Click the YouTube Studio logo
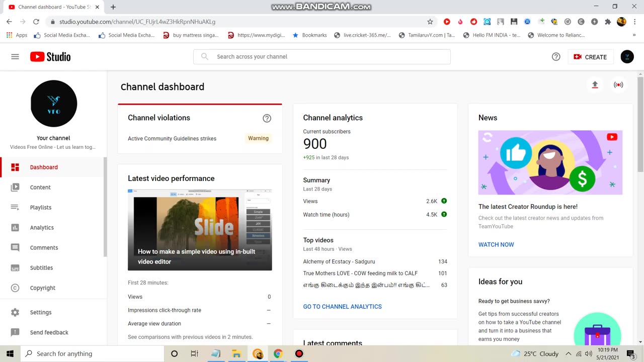The image size is (644, 362). (50, 57)
